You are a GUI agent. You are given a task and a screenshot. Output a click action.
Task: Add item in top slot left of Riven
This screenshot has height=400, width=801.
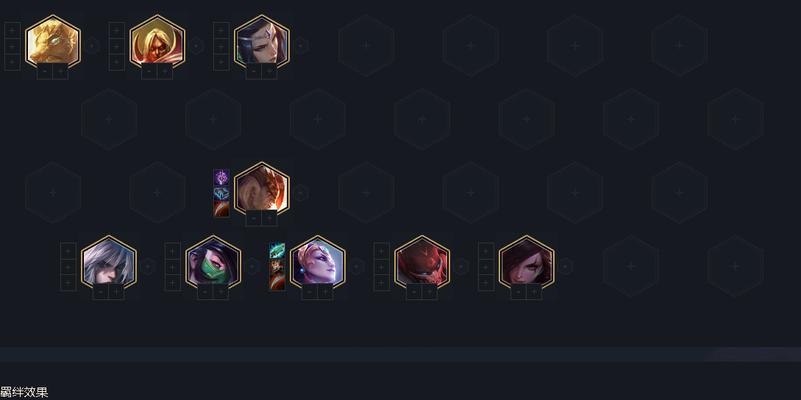(x=68, y=251)
